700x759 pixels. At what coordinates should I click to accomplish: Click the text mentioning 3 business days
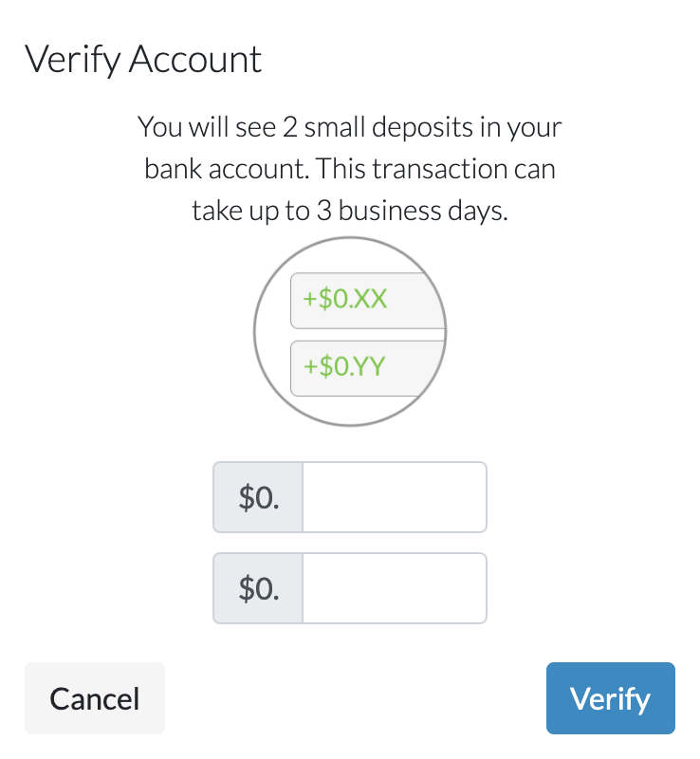coord(350,210)
